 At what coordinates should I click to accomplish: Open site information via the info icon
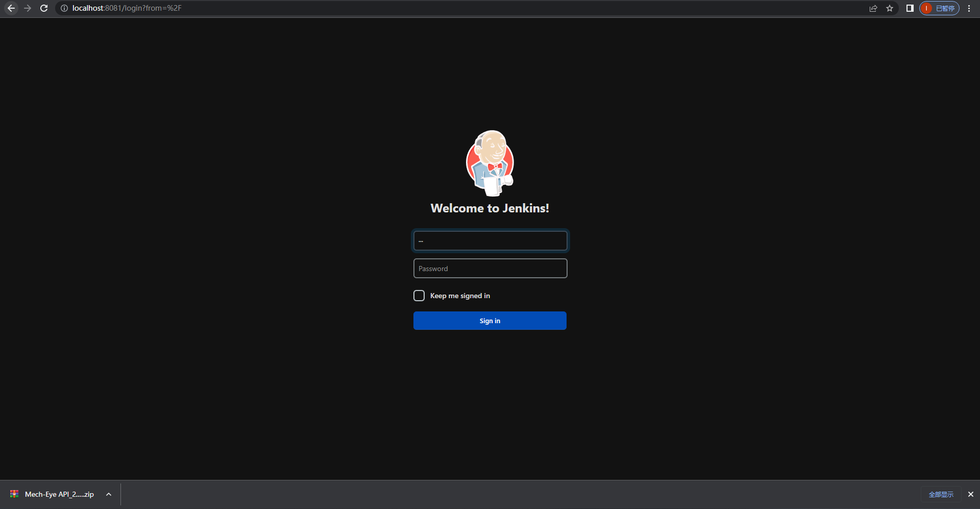tap(64, 8)
